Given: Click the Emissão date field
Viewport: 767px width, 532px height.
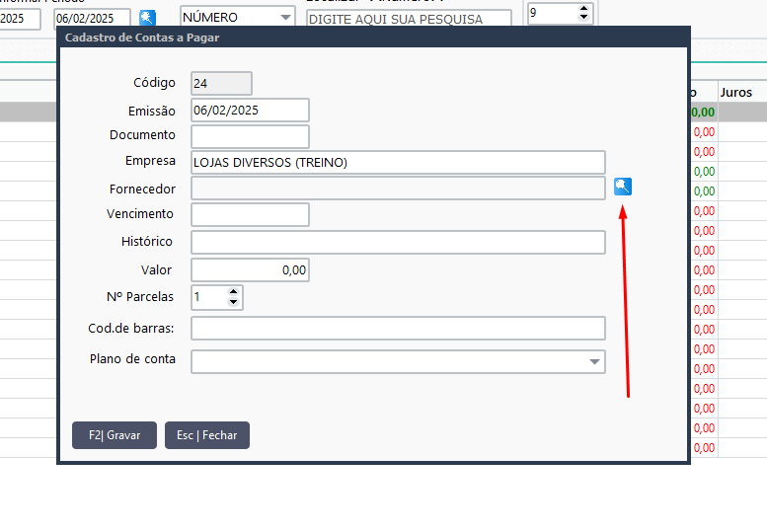Looking at the screenshot, I should (x=250, y=110).
